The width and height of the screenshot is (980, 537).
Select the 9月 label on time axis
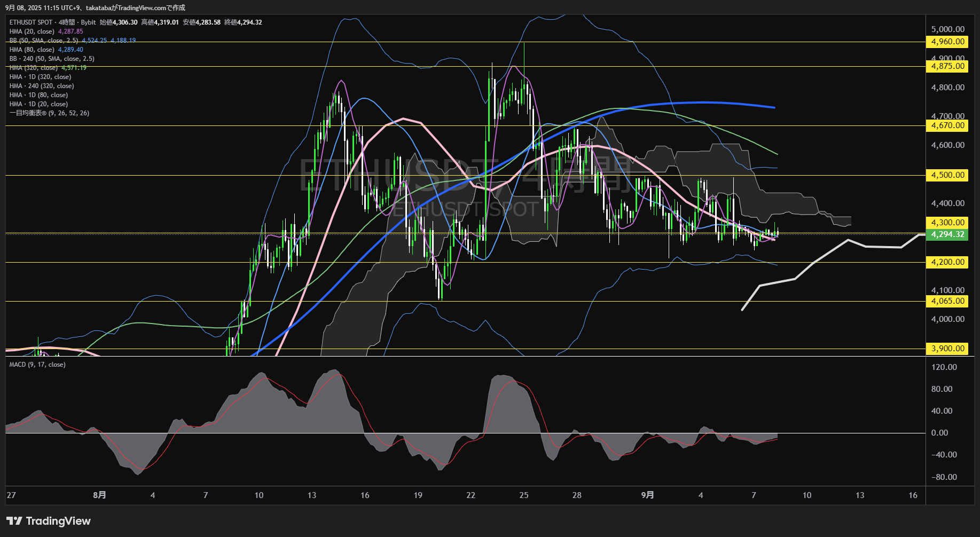(x=647, y=495)
